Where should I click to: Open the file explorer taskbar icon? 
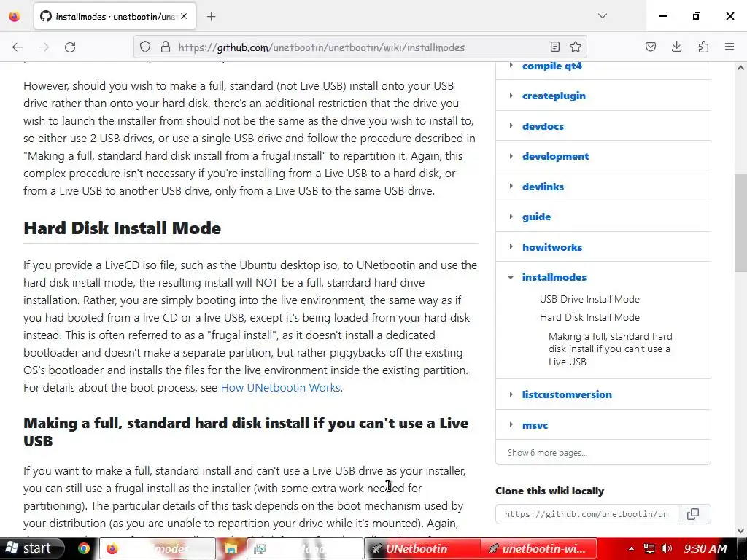231,548
